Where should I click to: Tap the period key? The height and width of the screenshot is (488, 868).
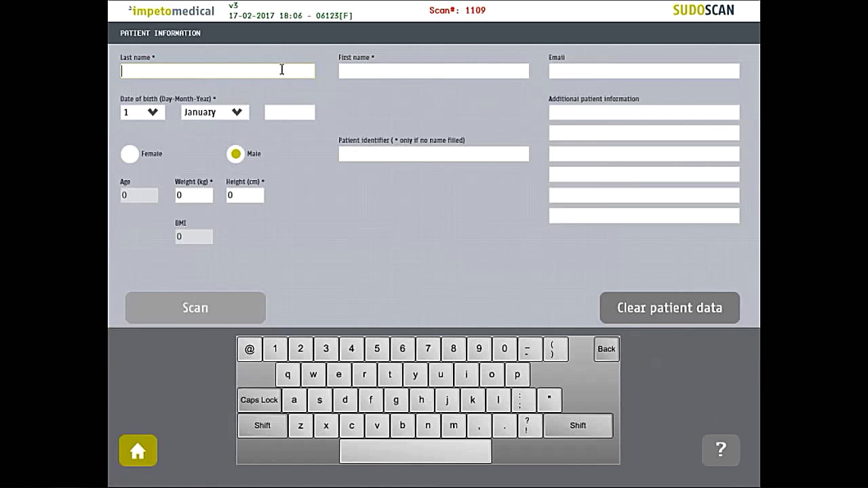(505, 426)
